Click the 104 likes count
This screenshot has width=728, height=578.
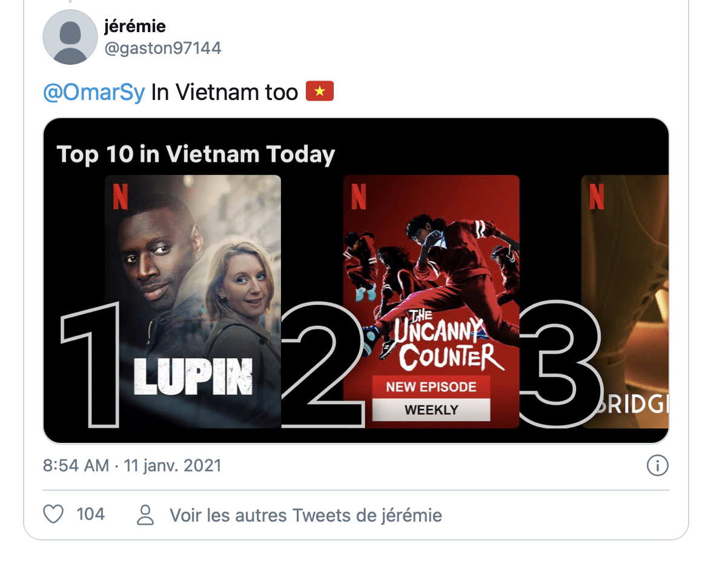point(91,514)
